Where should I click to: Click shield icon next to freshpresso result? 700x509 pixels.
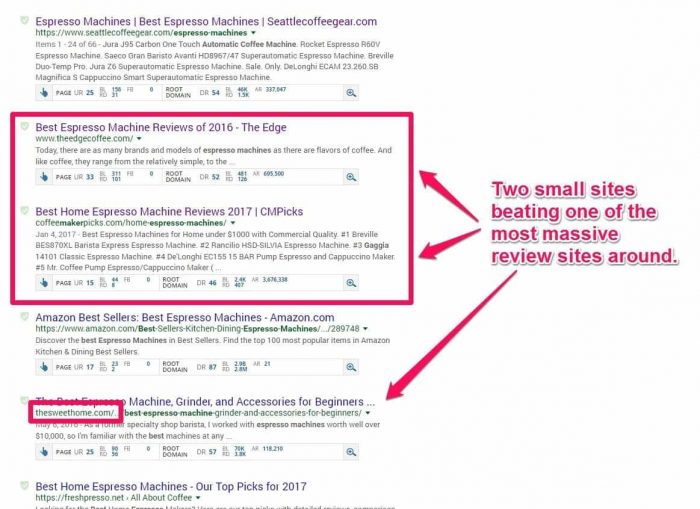(x=25, y=485)
